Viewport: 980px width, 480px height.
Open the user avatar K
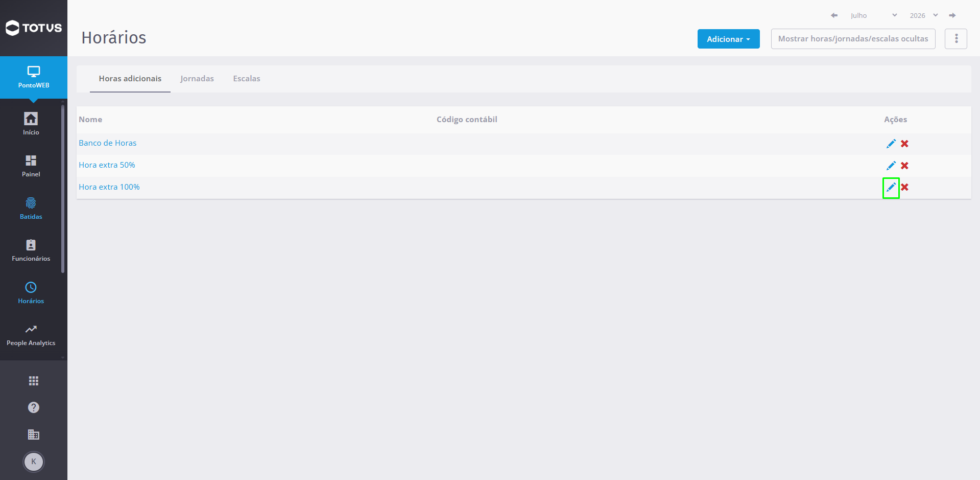coord(34,462)
